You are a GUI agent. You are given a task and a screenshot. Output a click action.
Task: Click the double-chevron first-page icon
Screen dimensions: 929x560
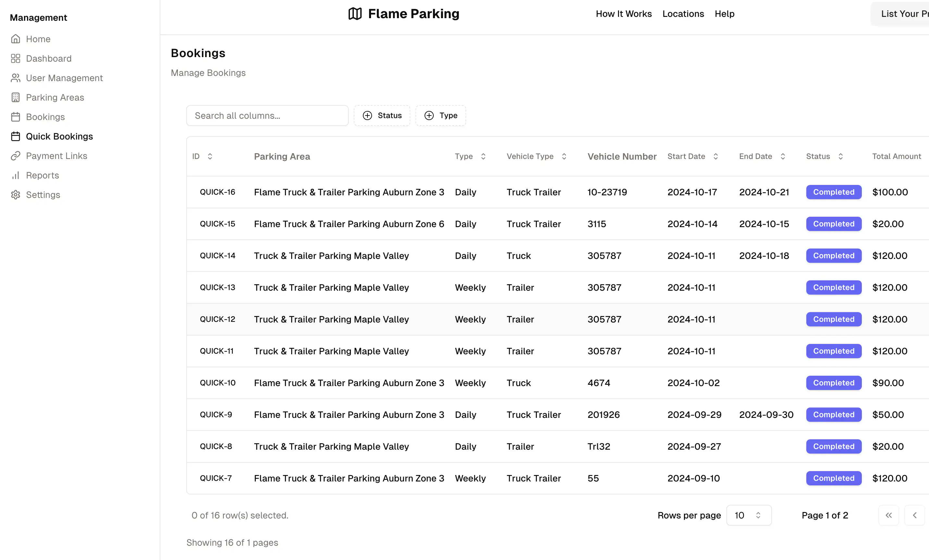889,515
